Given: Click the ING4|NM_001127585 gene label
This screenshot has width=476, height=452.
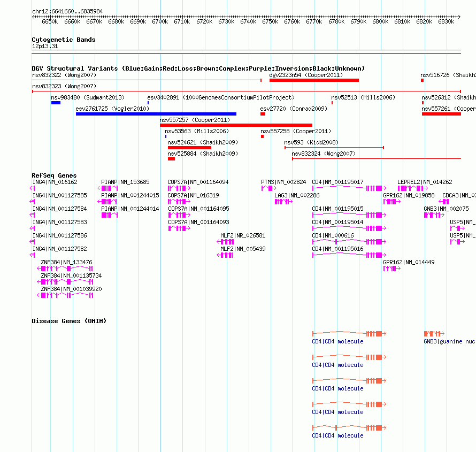Looking at the screenshot, I should 60,195.
